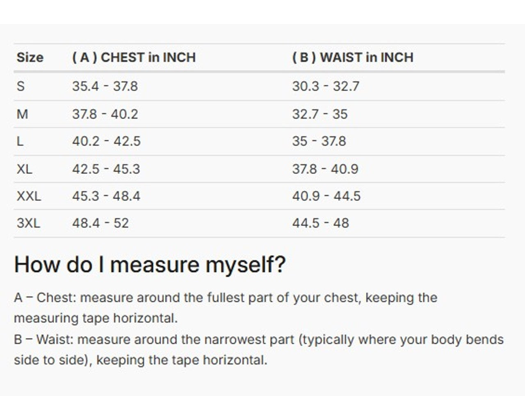The width and height of the screenshot is (525, 420).
Task: Click the (B) WAIST in INCH header
Action: point(353,57)
